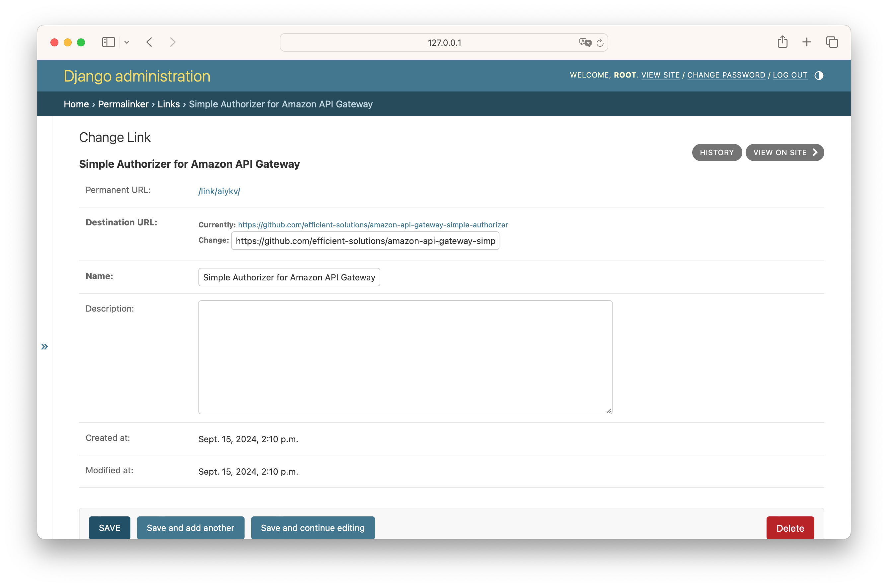Open a new tab with plus icon
Screen dimensions: 888x588
click(807, 42)
